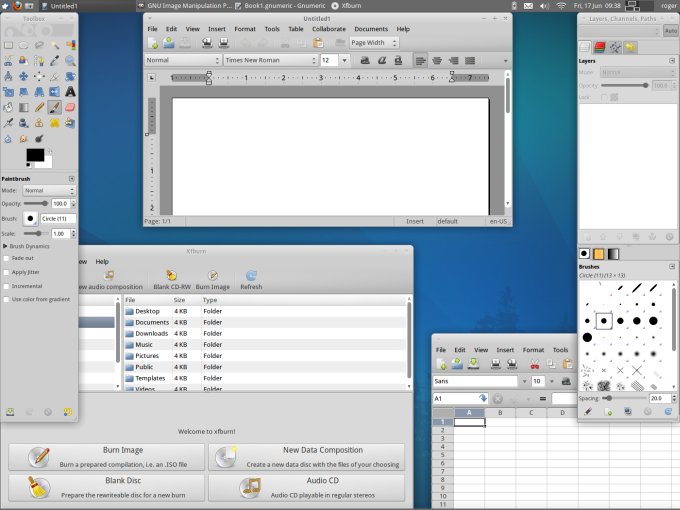Viewport: 680px width, 510px height.
Task: Select the Zoom magnifier tool in Toolbox
Action: click(70, 61)
